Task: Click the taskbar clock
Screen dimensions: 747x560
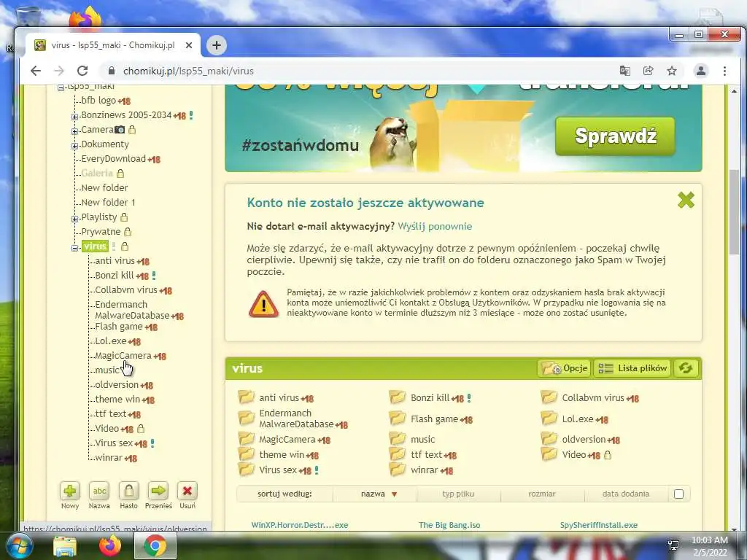Action: pos(709,546)
